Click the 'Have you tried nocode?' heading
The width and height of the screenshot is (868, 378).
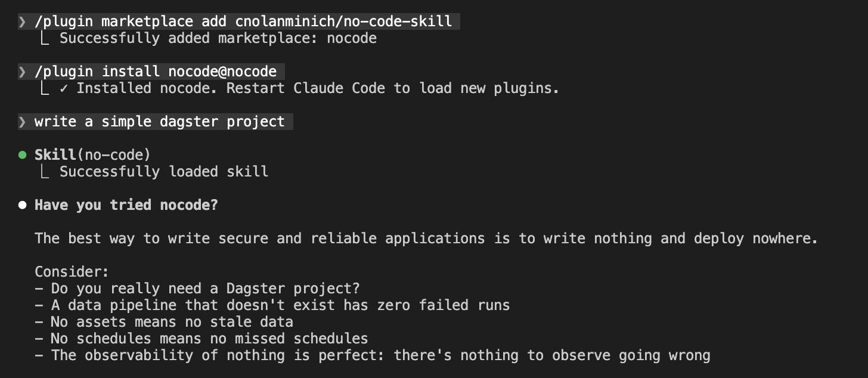[x=126, y=205]
